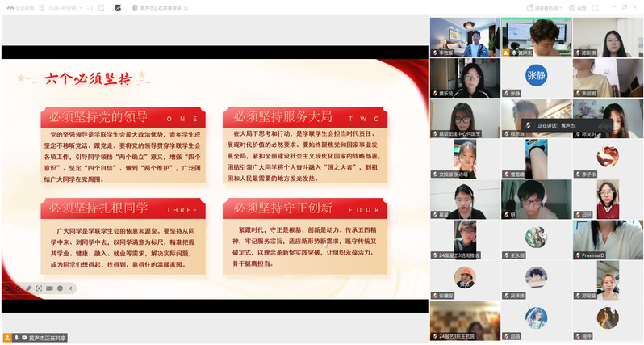Click the camera icon in slideshow toolbar
This screenshot has width=644, height=345.
pyautogui.click(x=49, y=288)
